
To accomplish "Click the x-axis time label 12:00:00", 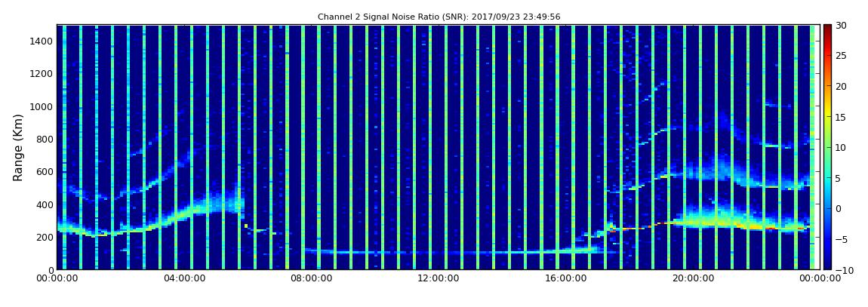I will click(437, 278).
